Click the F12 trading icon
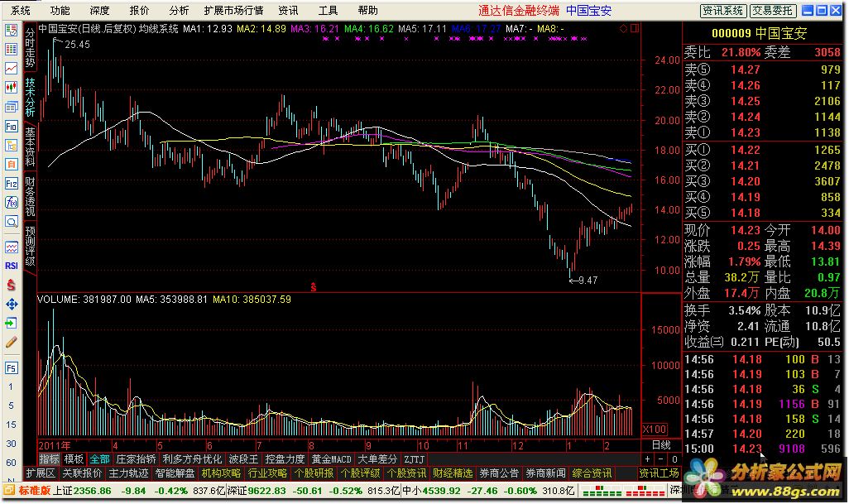849x504 pixels. [x=12, y=184]
